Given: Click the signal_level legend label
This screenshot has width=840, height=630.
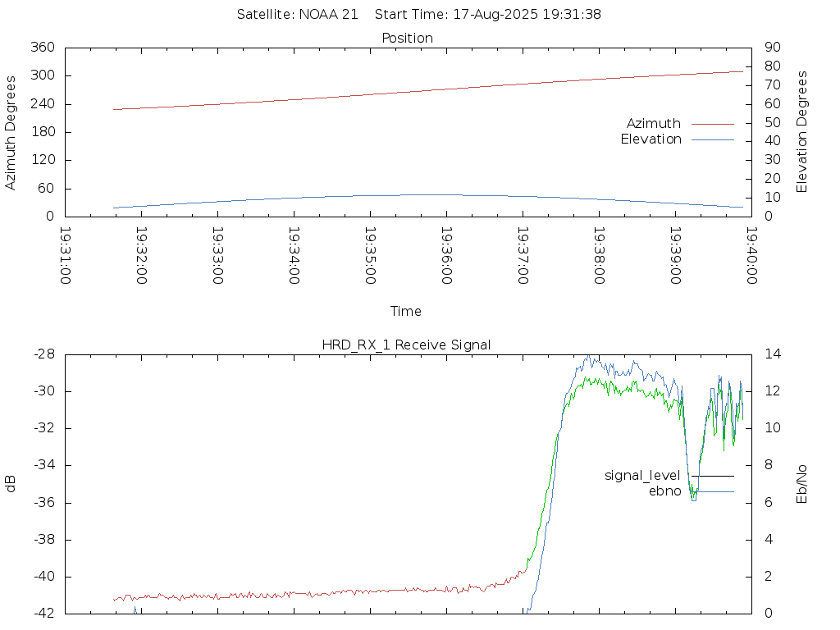Looking at the screenshot, I should [642, 476].
